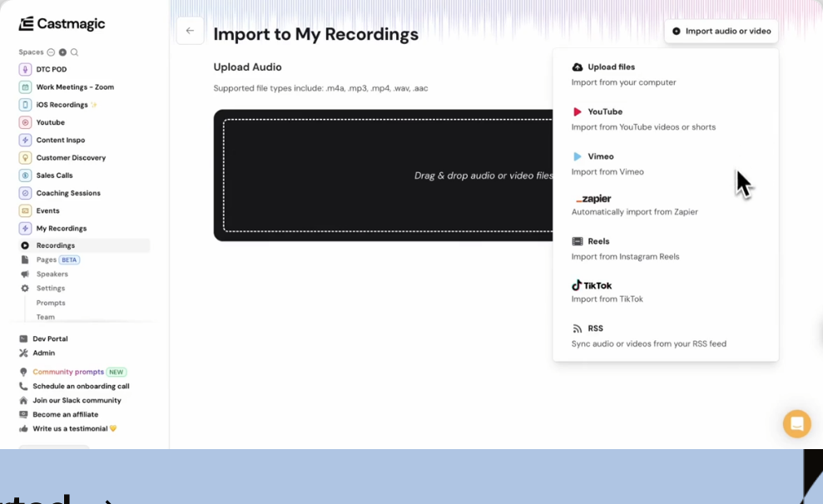Click the Admin tools icon

pos(23,353)
